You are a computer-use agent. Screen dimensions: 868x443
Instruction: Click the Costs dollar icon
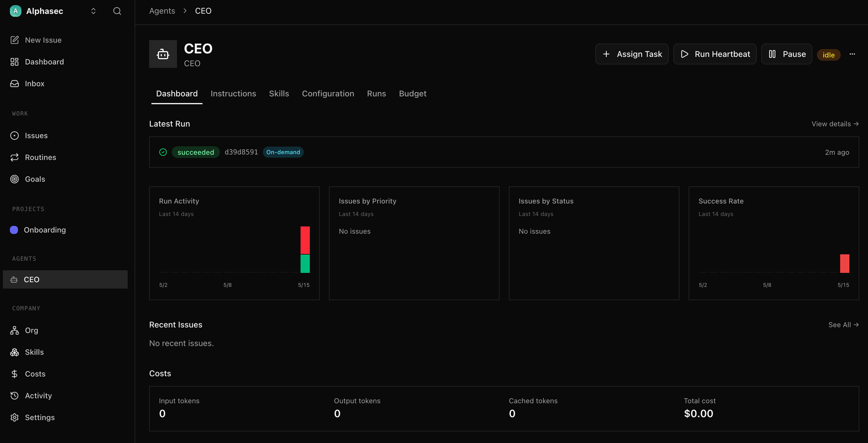click(14, 374)
